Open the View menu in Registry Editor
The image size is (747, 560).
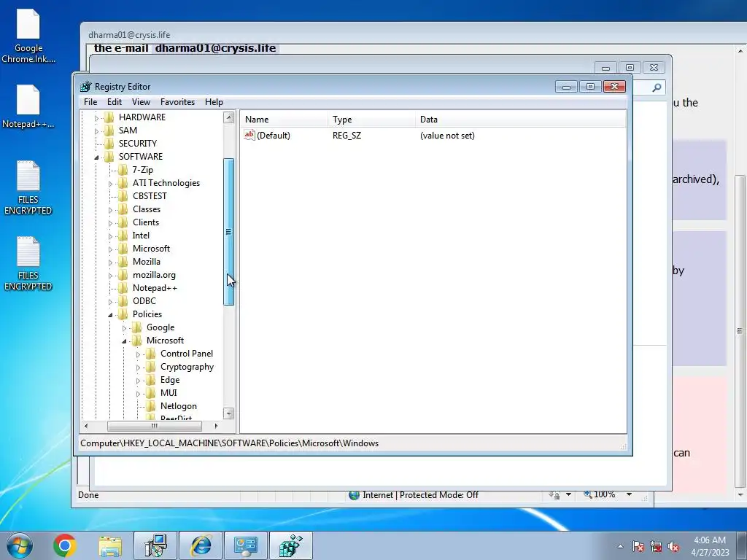(141, 102)
